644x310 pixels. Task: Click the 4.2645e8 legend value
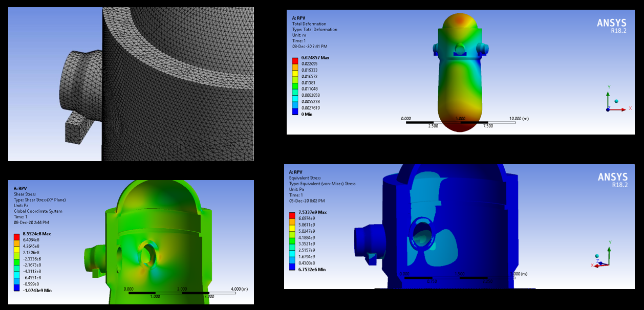point(31,246)
